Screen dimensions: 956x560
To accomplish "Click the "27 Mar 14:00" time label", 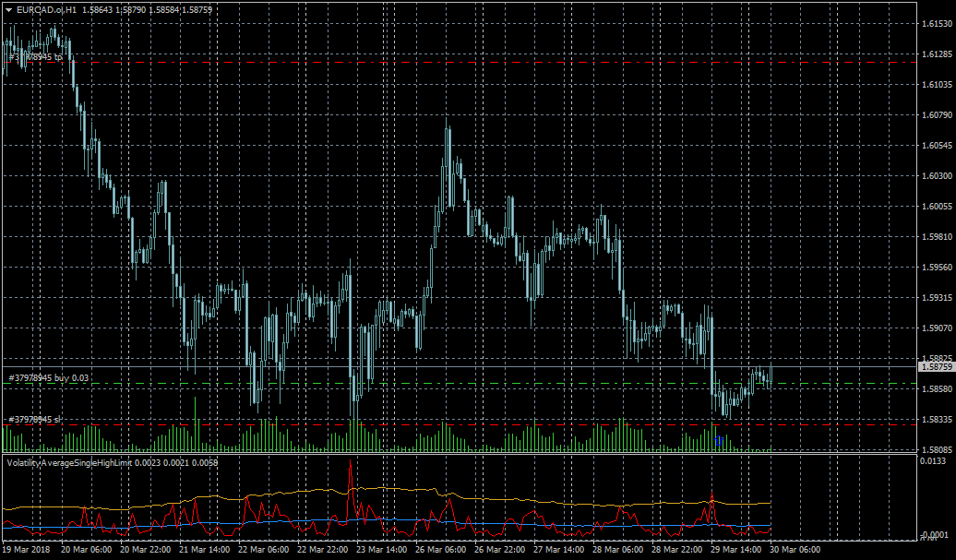I will (560, 550).
